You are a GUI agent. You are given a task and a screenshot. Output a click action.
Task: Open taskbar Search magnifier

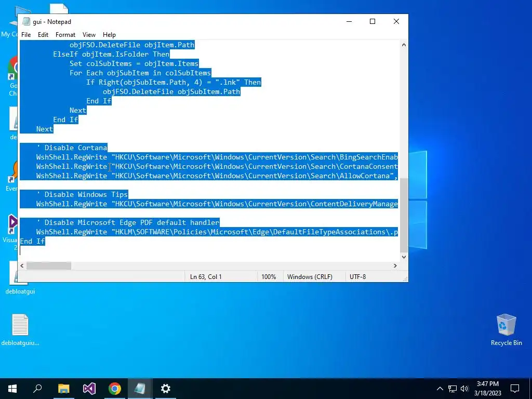click(x=37, y=389)
